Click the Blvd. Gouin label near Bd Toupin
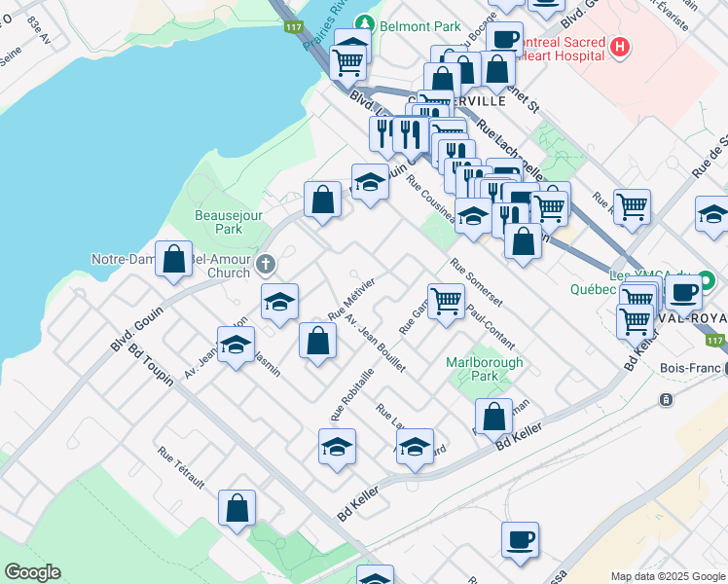This screenshot has height=584, width=728. 137,329
